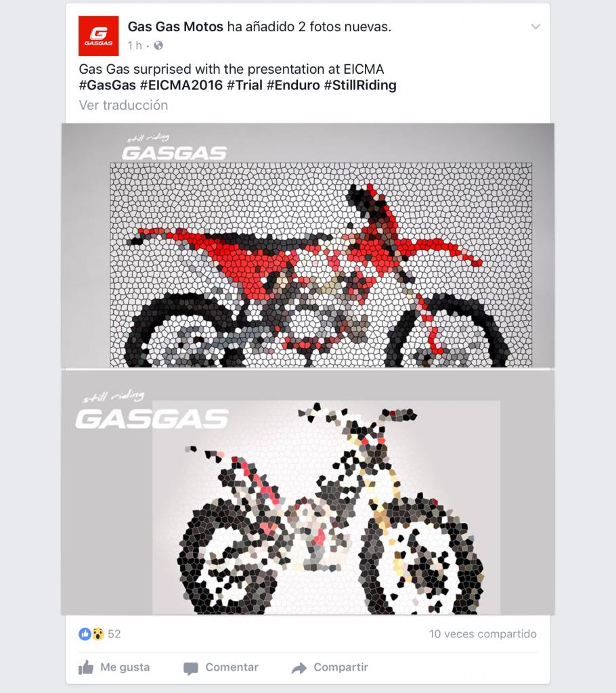The height and width of the screenshot is (693, 616).
Task: Open the #GasGas hashtag
Action: click(108, 85)
